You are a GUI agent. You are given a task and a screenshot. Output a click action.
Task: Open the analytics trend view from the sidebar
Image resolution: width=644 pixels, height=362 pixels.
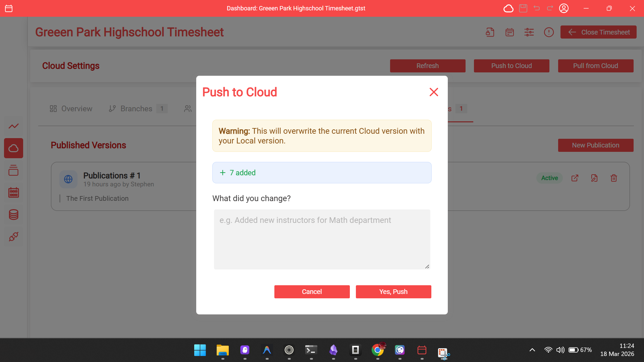click(13, 126)
